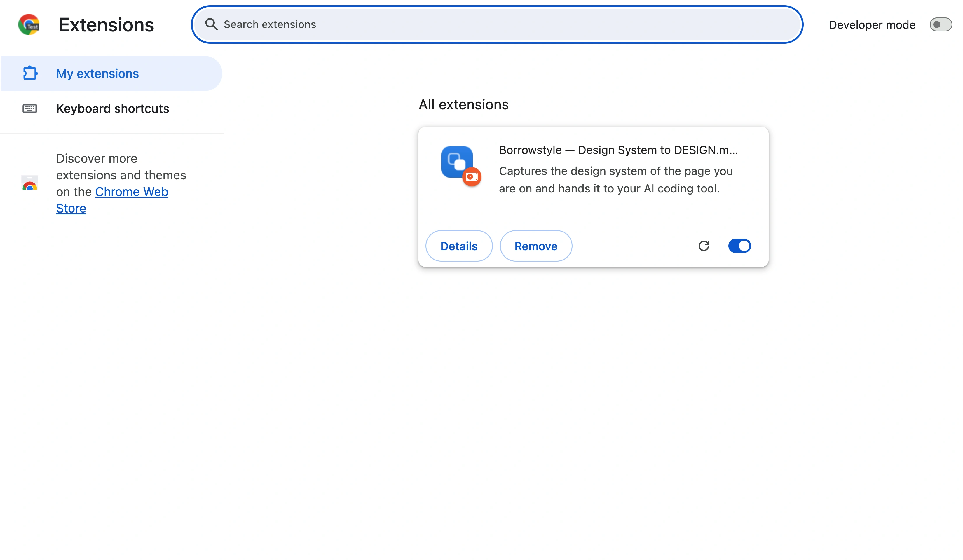The image size is (963, 560).
Task: Toggle Developer mode on
Action: pos(941,25)
